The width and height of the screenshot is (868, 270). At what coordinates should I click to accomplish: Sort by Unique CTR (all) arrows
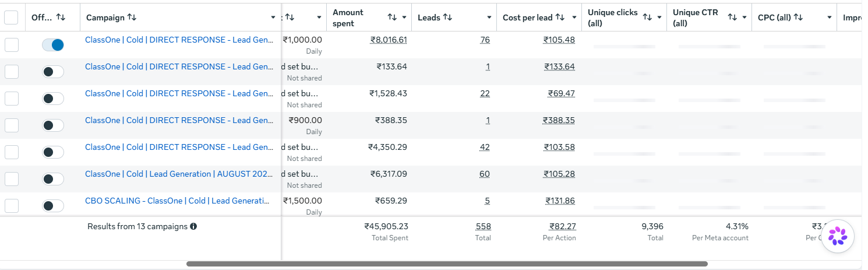732,17
